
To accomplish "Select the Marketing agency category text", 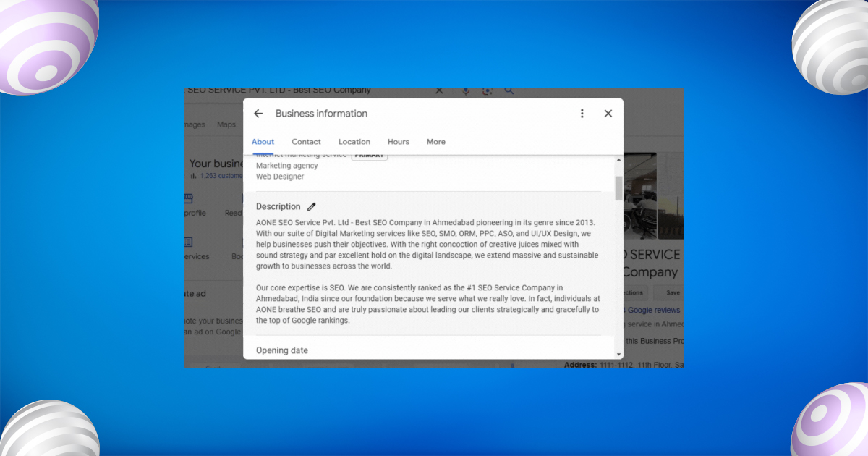I will (x=286, y=166).
